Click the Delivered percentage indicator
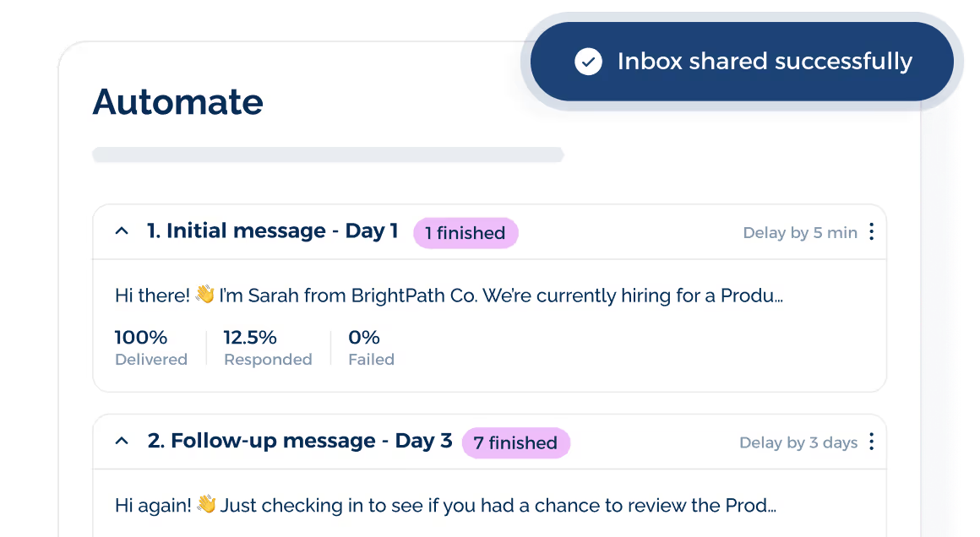Screen dimensions: 980x537 pos(151,347)
